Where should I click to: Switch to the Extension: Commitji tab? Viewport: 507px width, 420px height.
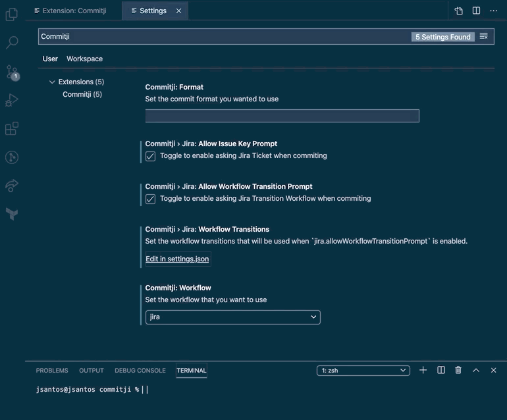[70, 11]
